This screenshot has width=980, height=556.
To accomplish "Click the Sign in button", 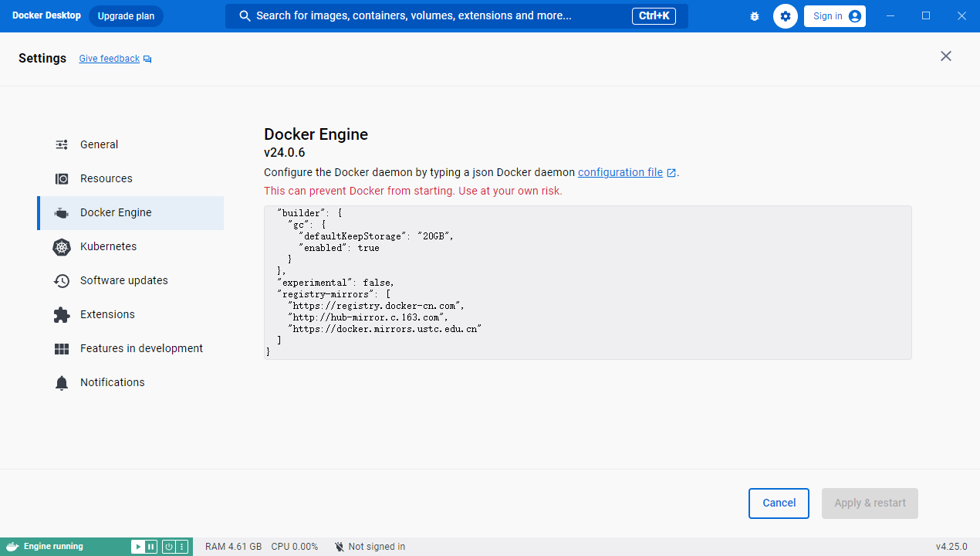I will pyautogui.click(x=835, y=16).
